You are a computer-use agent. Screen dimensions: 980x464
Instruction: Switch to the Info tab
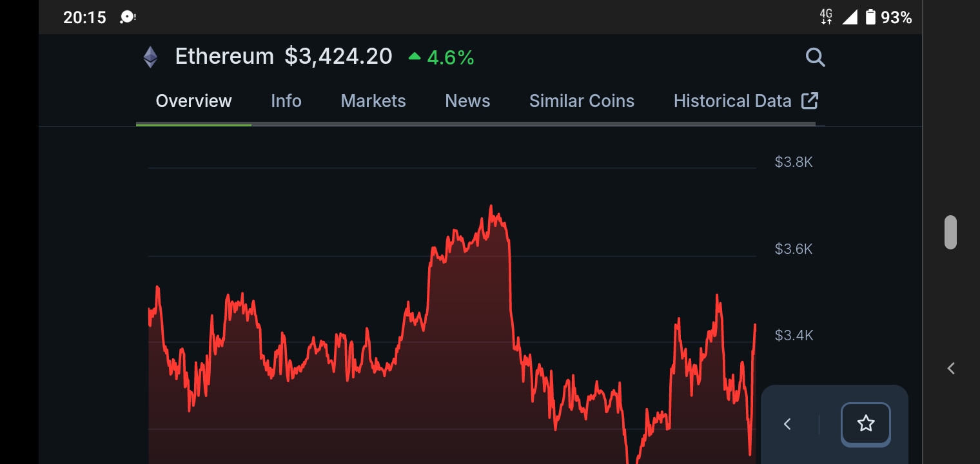(286, 101)
